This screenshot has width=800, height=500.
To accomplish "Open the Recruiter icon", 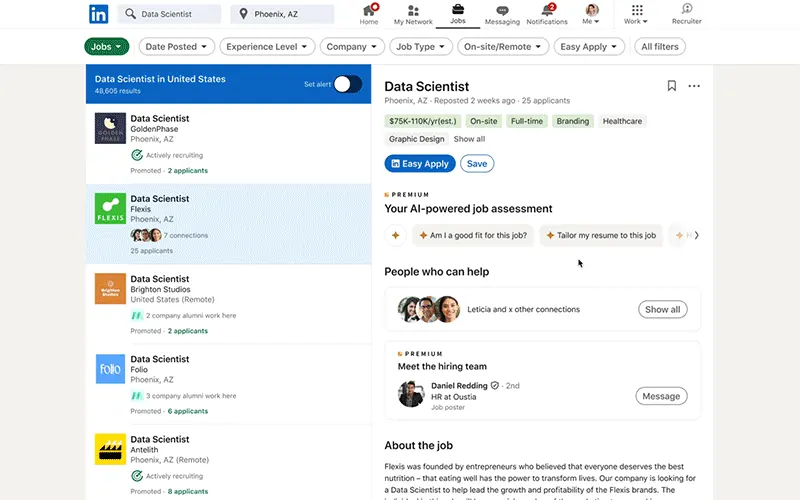I will pos(686,10).
